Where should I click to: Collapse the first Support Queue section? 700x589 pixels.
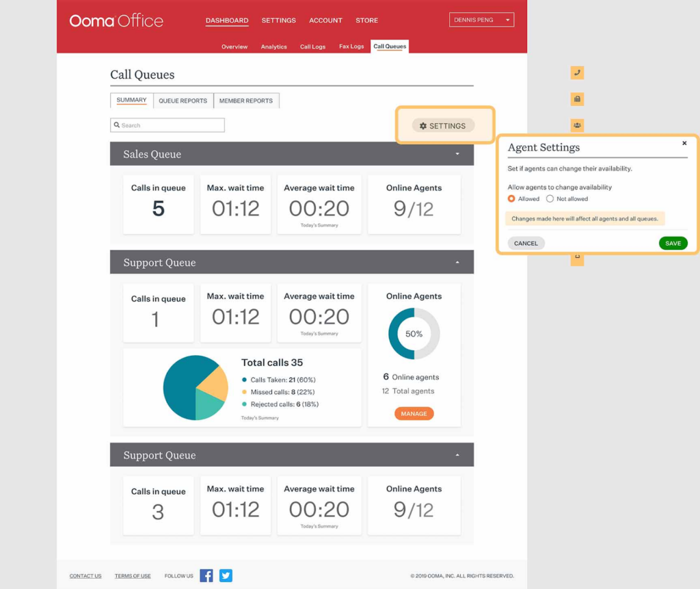click(x=457, y=261)
